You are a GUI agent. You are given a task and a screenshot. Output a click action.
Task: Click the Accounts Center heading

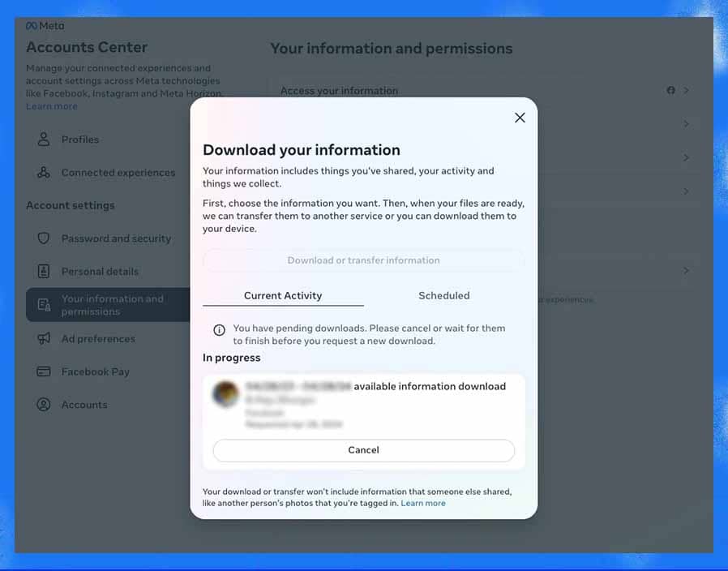click(87, 47)
